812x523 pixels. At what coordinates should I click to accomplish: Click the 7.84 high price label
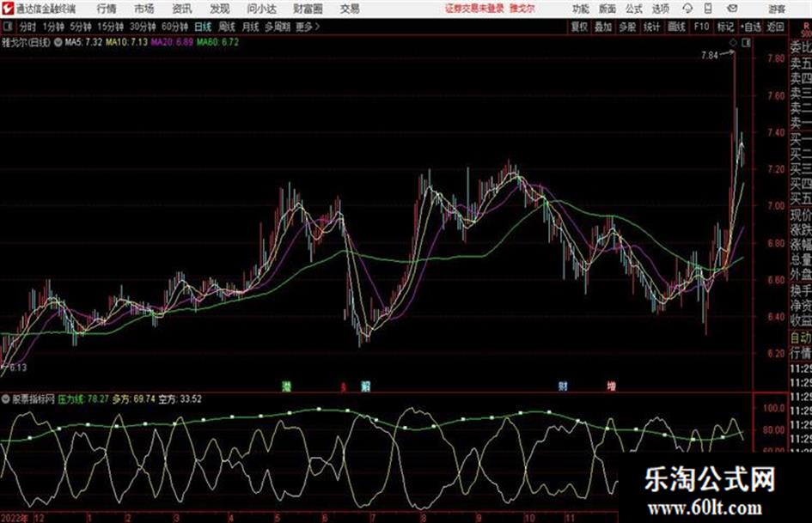710,56
